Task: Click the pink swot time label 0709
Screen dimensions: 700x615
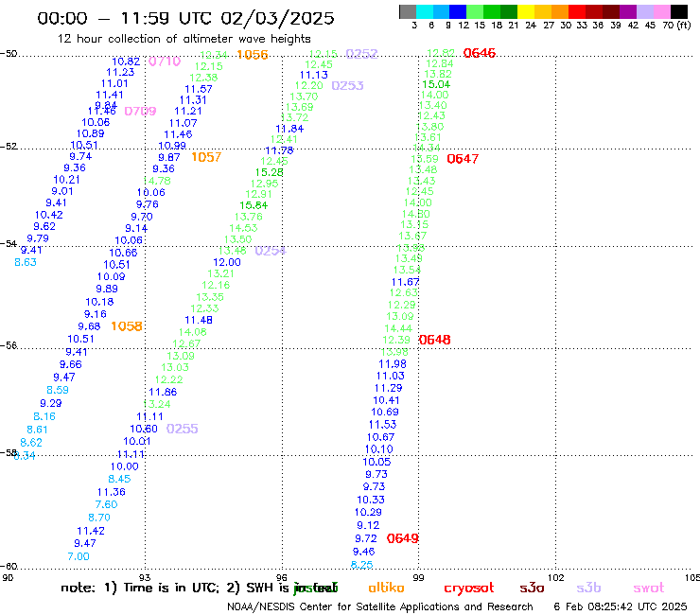Action: 140,112
